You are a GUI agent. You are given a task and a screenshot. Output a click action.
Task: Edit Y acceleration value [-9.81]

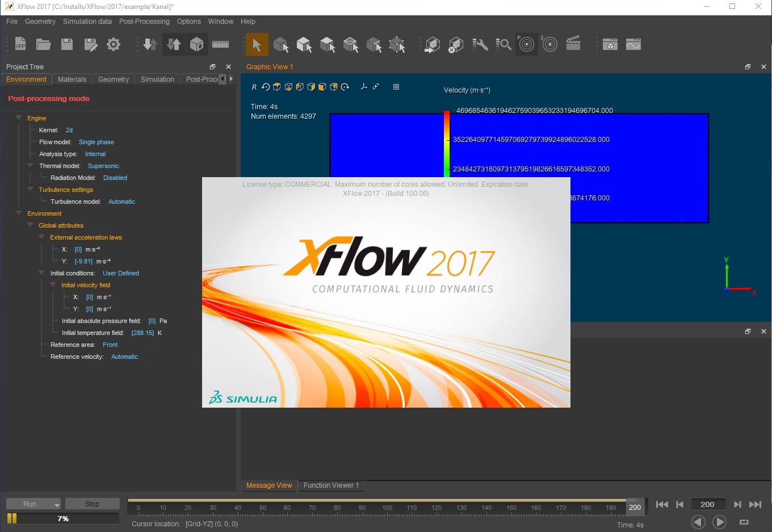pos(83,261)
